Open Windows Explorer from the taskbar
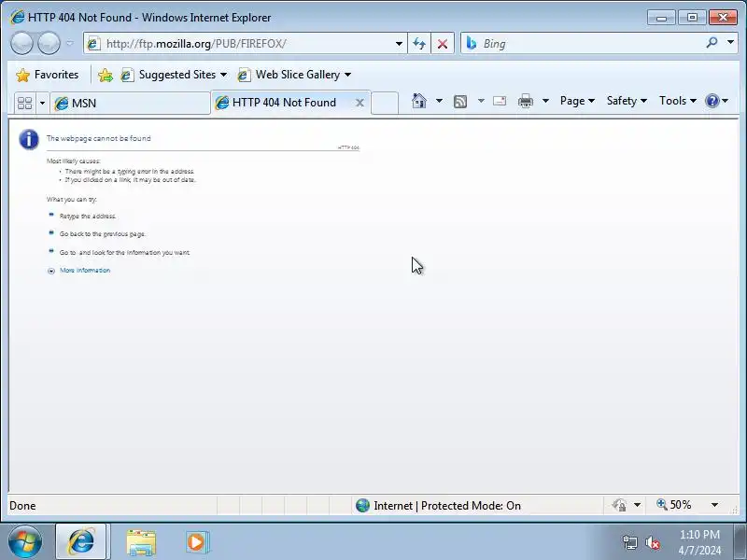747x560 pixels. pyautogui.click(x=141, y=542)
